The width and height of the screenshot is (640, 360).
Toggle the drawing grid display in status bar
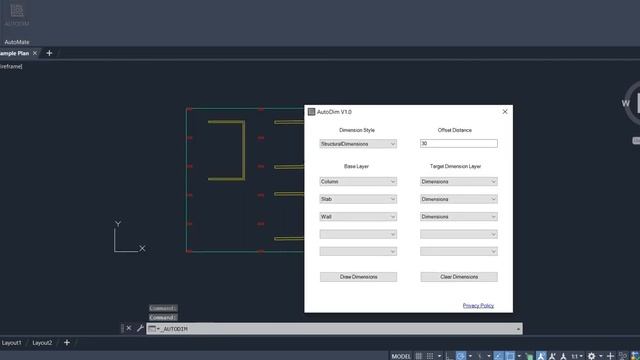pyautogui.click(x=419, y=356)
